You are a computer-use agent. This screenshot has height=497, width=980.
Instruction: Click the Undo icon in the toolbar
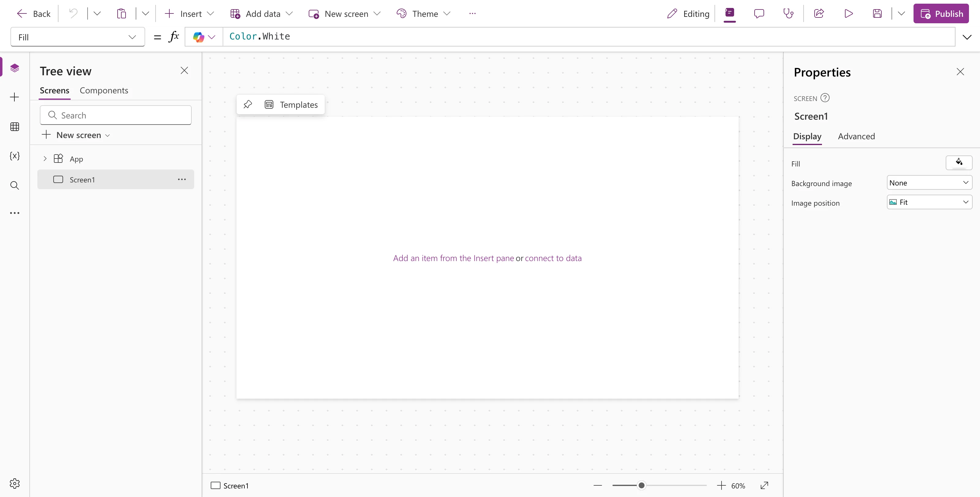[73, 14]
